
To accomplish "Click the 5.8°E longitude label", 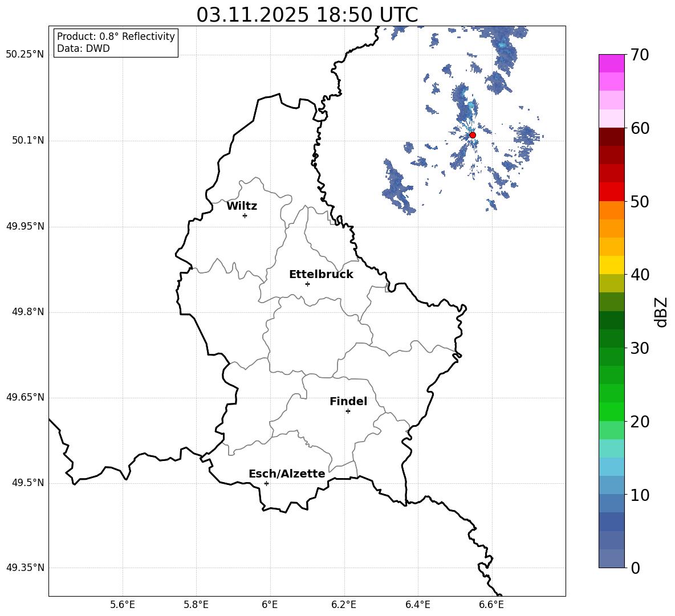I will 196,605.
